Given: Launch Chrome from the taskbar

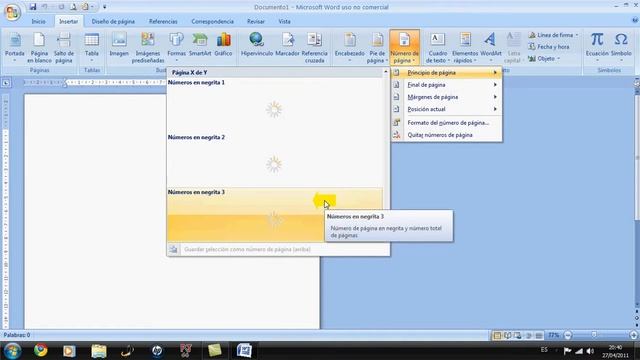Looking at the screenshot, I should (41, 351).
